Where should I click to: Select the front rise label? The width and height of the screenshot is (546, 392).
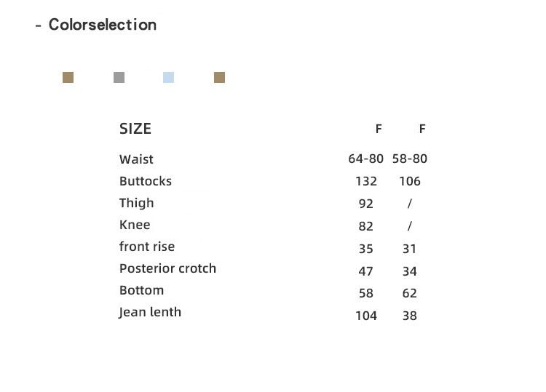point(147,247)
